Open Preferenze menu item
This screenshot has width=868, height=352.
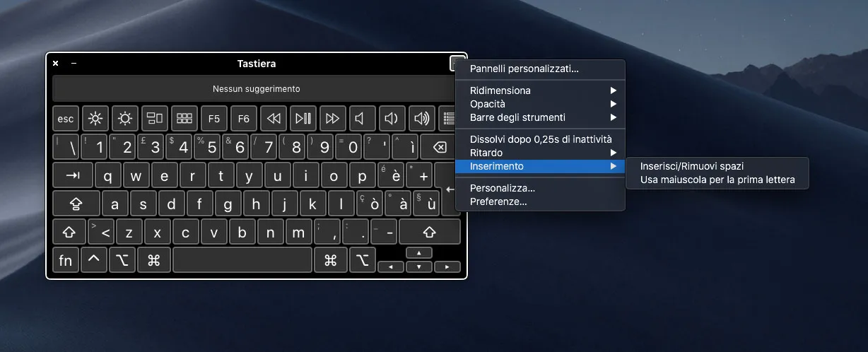click(x=541, y=201)
